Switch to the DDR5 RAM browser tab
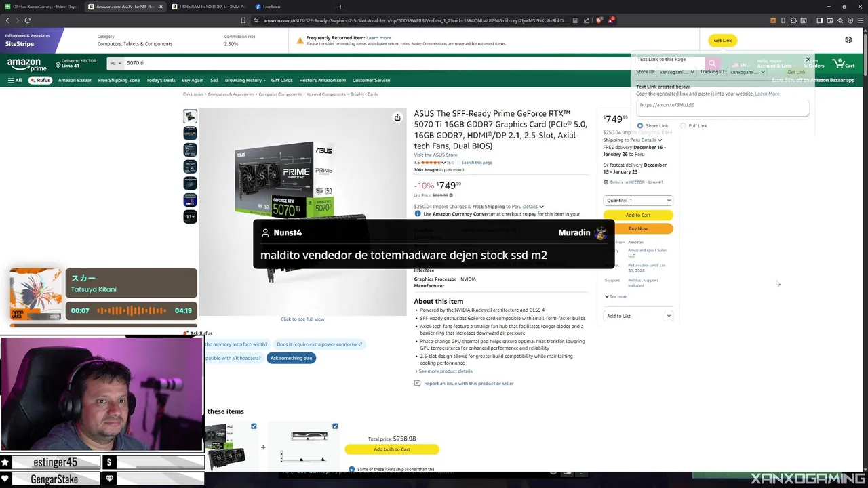The width and height of the screenshot is (868, 488). 210,7
